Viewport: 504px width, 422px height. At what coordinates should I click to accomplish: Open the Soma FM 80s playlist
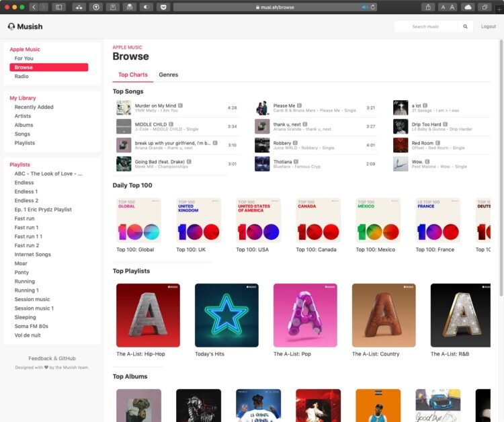tap(31, 326)
